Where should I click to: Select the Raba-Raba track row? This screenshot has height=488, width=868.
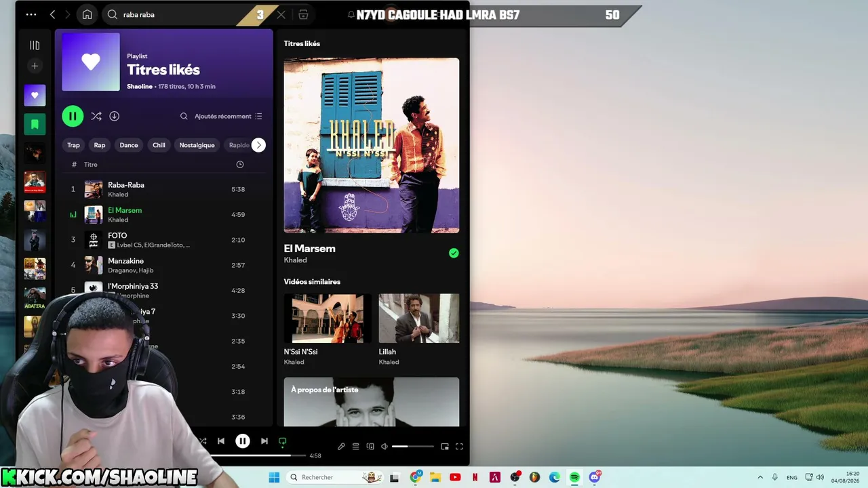pos(163,189)
